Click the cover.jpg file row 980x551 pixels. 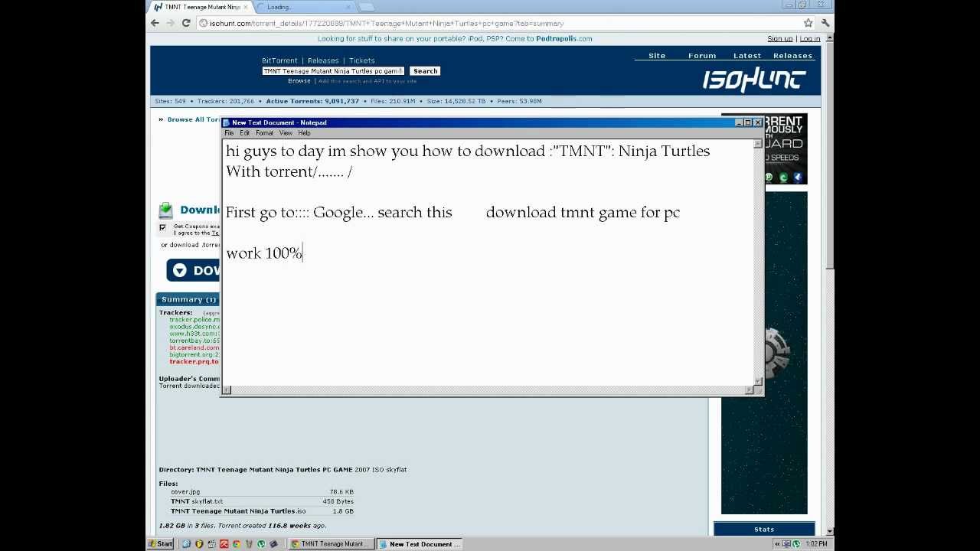262,492
